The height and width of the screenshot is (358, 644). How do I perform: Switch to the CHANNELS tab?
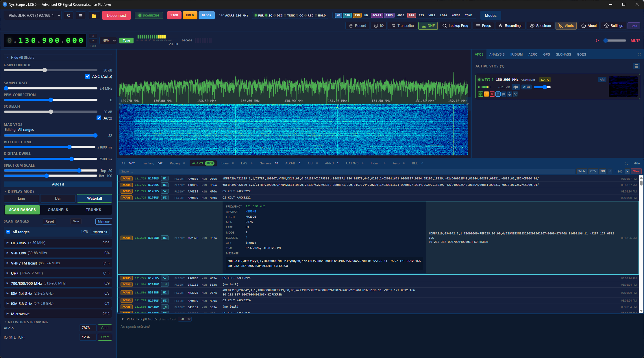coord(58,210)
